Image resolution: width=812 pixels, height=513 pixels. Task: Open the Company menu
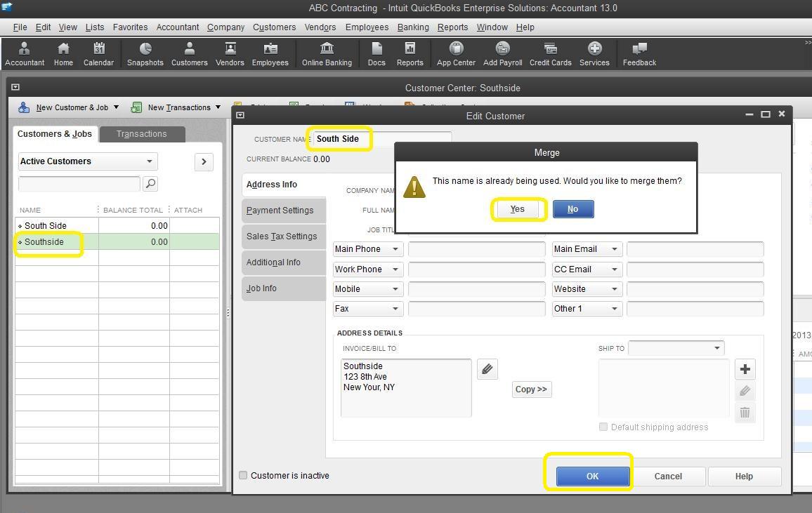coord(225,27)
